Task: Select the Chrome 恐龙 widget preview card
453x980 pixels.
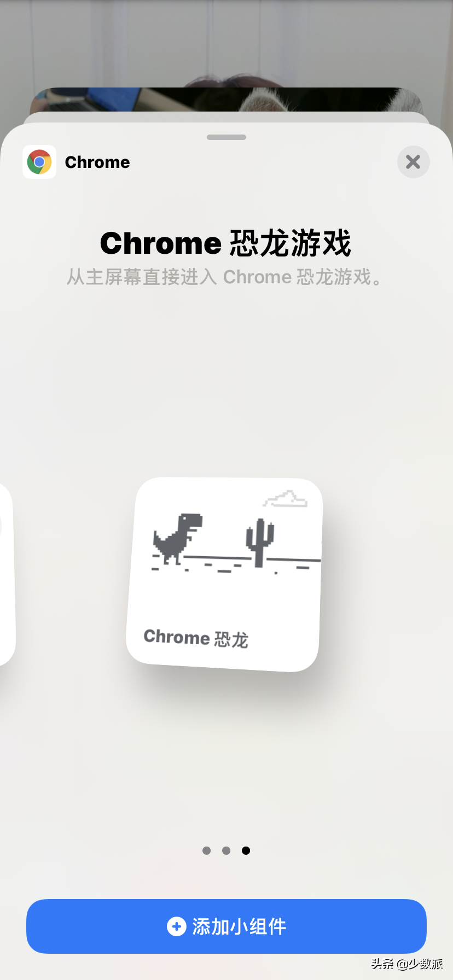Action: coord(224,574)
